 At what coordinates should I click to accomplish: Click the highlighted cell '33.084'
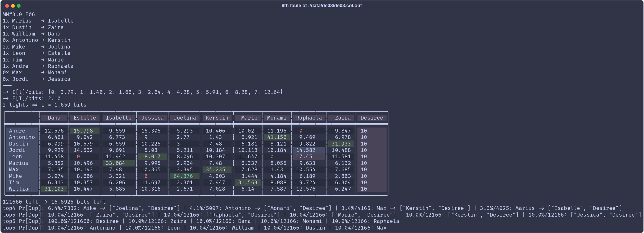click(x=119, y=163)
